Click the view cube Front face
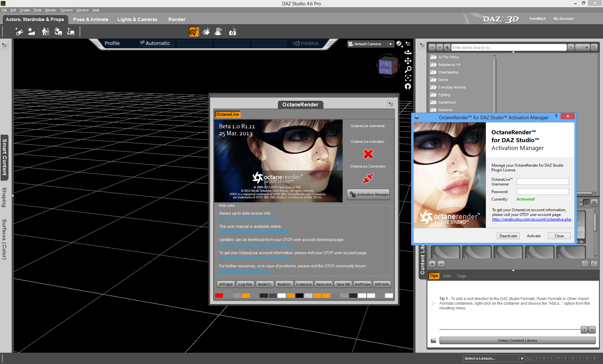This screenshot has width=603, height=364. (x=385, y=67)
